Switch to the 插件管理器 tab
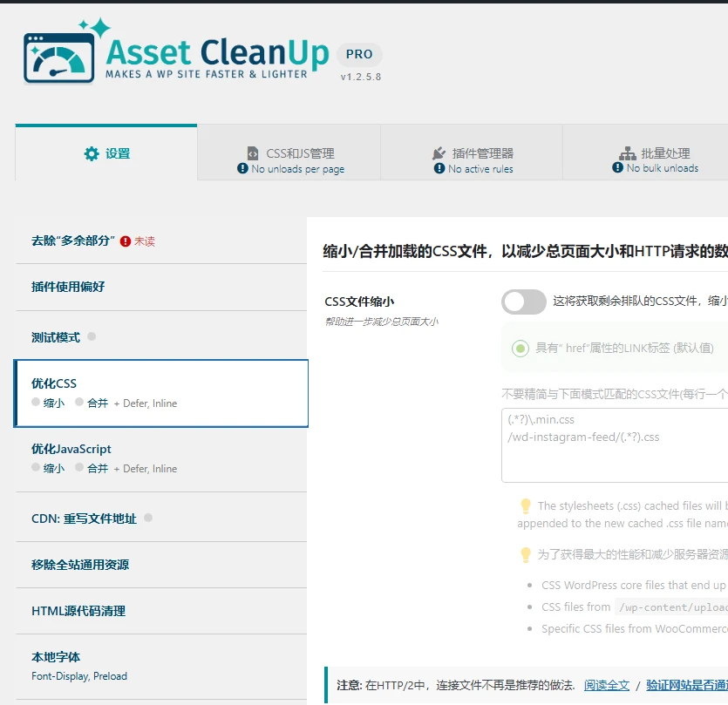Viewport: 728px width, 705px height. point(471,153)
